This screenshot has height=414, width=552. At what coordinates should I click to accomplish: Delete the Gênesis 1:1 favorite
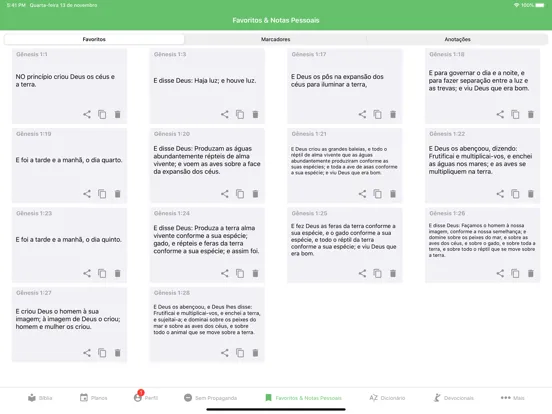coord(118,114)
